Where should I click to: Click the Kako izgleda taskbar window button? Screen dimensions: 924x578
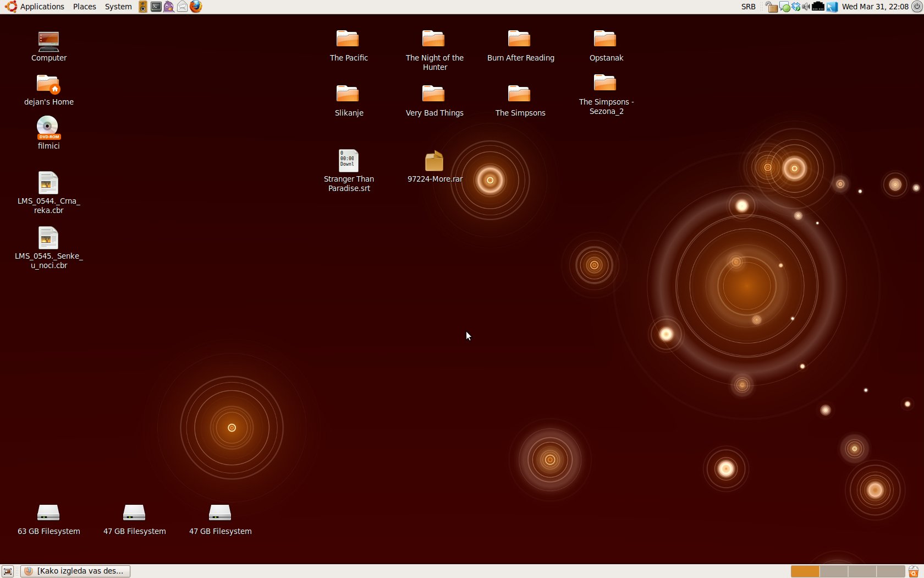pos(75,571)
